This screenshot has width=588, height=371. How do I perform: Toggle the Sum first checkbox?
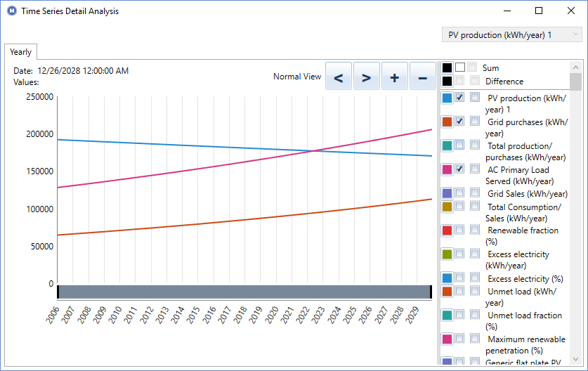pyautogui.click(x=460, y=67)
